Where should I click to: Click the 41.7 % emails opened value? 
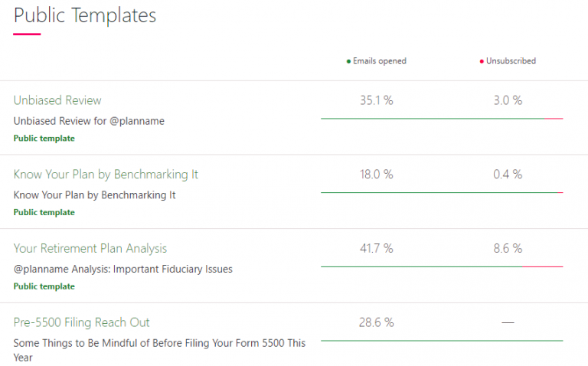coord(376,248)
